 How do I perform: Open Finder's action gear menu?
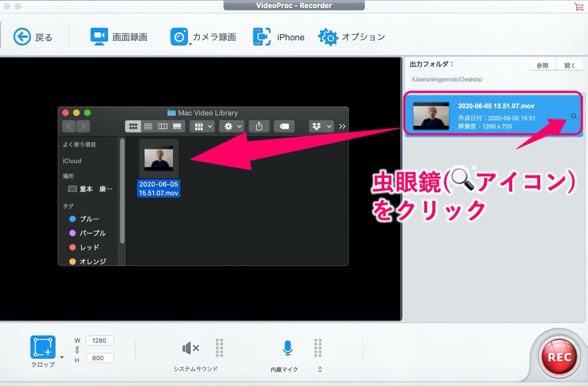coord(232,127)
